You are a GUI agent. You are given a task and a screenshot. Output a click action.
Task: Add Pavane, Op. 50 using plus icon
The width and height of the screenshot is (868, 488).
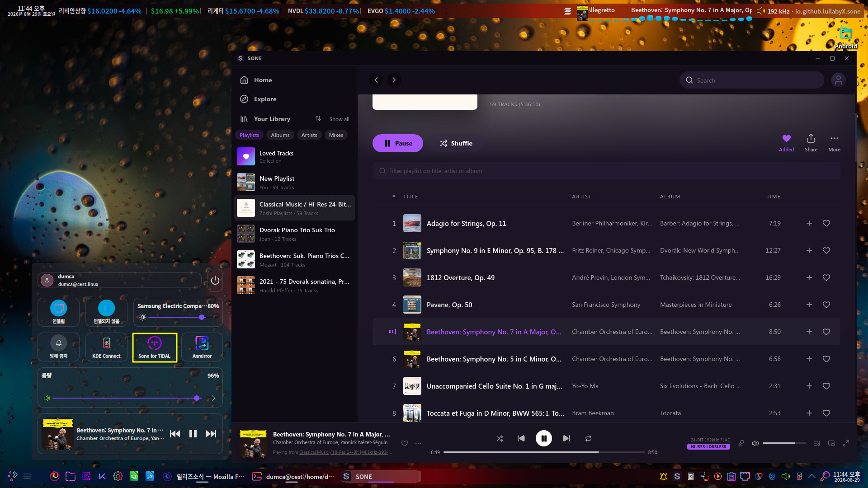(809, 305)
